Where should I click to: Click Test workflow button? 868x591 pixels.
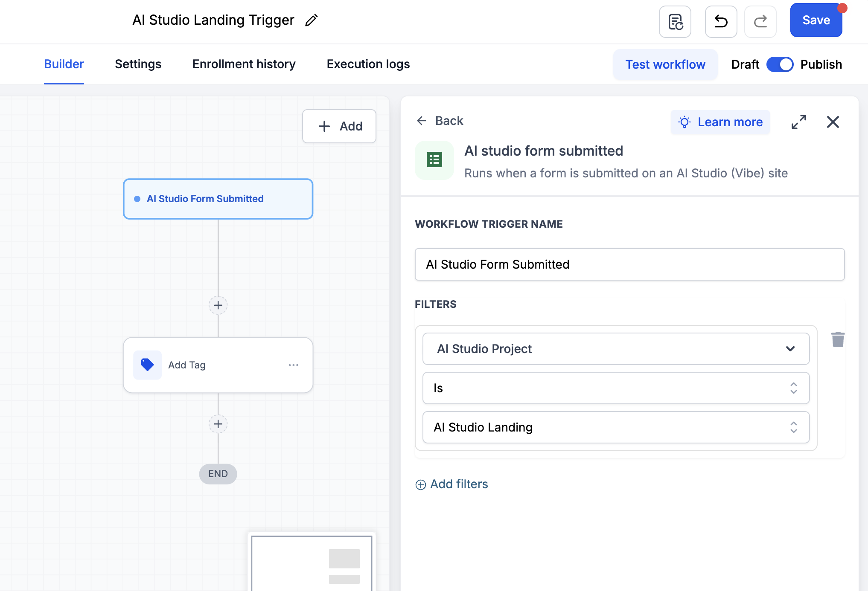click(665, 64)
